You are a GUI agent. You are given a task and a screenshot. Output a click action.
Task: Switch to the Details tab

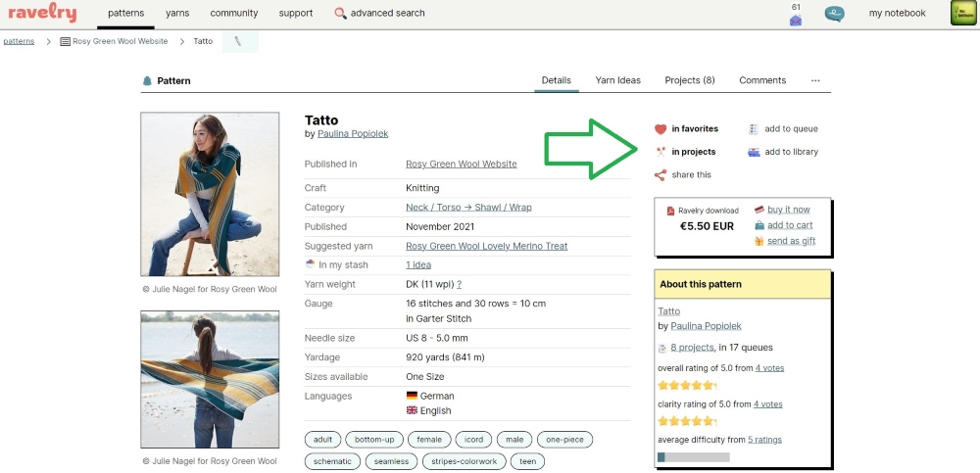[557, 80]
